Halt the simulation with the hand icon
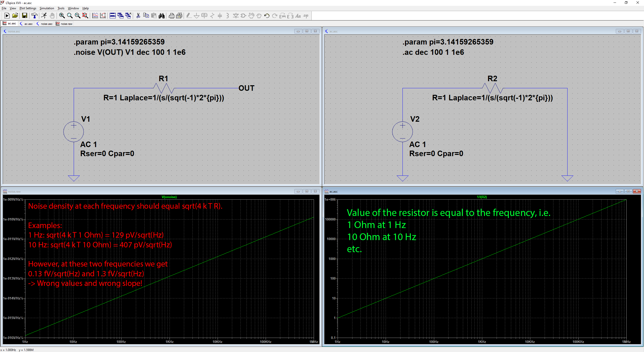This screenshot has width=644, height=352. pos(52,16)
